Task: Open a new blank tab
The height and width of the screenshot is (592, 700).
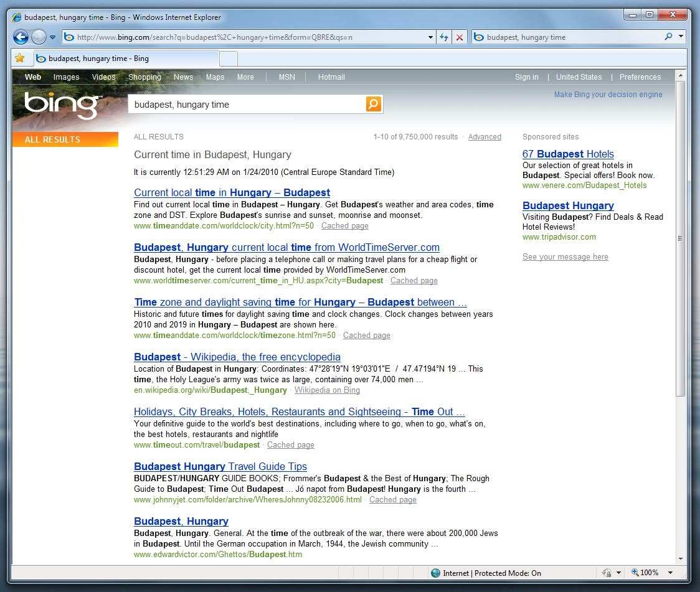Action: (229, 59)
